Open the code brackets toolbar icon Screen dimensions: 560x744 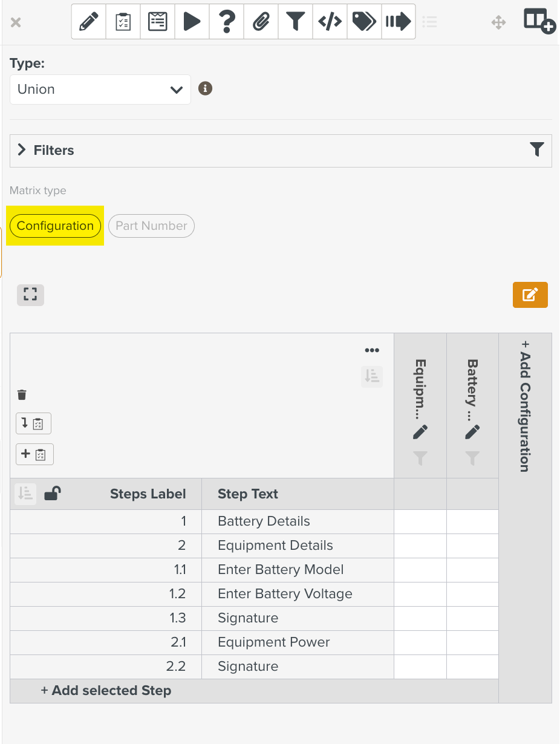(x=330, y=22)
